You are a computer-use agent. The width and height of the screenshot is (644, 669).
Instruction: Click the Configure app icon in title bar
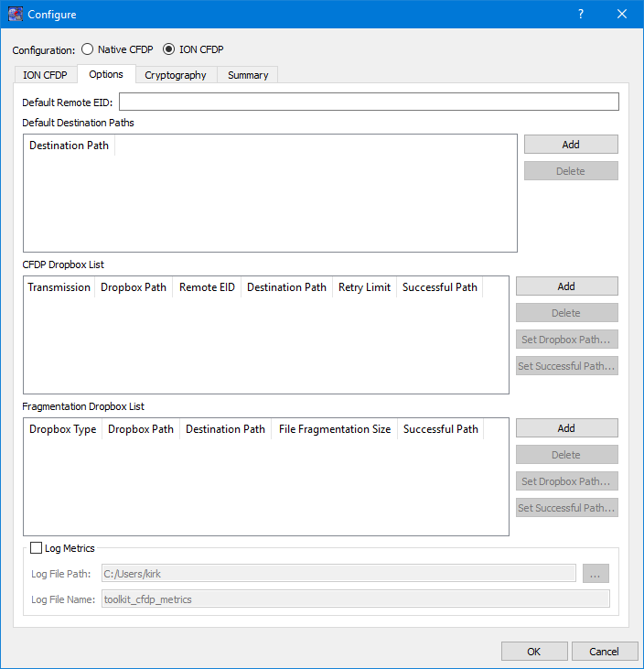(16, 15)
